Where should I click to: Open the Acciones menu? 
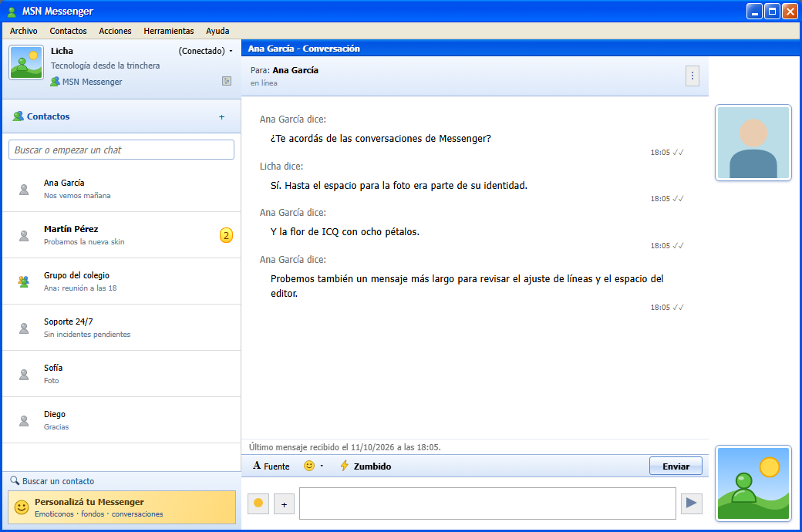tap(115, 31)
